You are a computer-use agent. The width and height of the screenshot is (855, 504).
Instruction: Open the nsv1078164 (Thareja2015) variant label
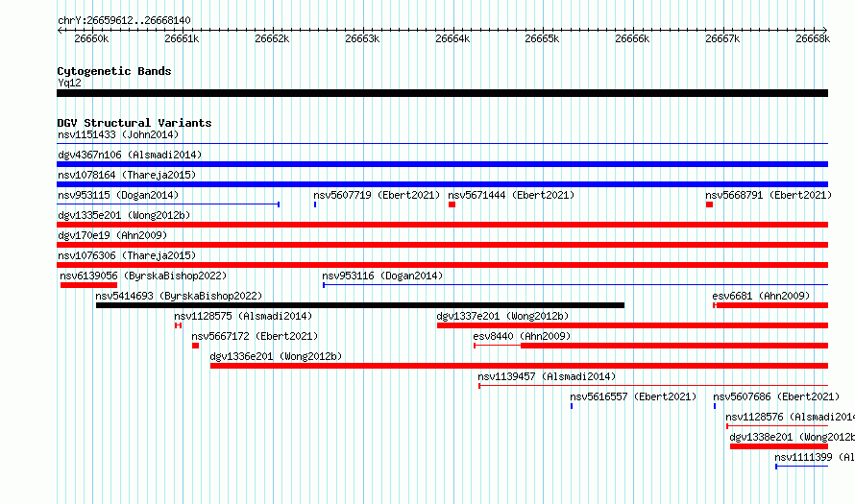pos(127,175)
